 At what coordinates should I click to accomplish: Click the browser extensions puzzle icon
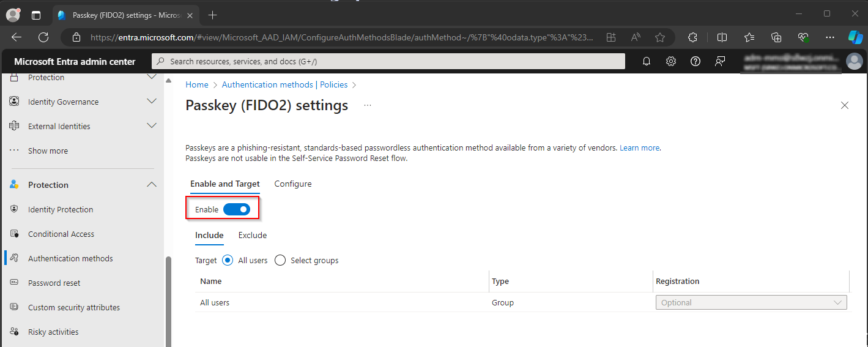692,37
